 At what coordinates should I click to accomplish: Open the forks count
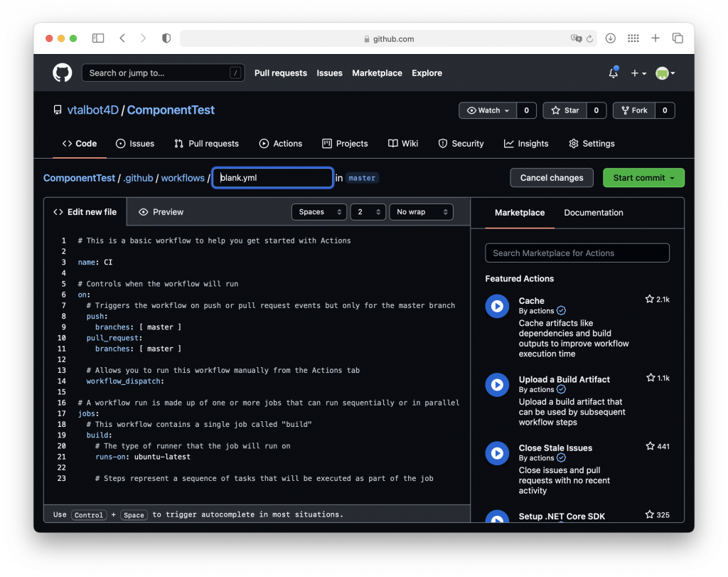[665, 110]
